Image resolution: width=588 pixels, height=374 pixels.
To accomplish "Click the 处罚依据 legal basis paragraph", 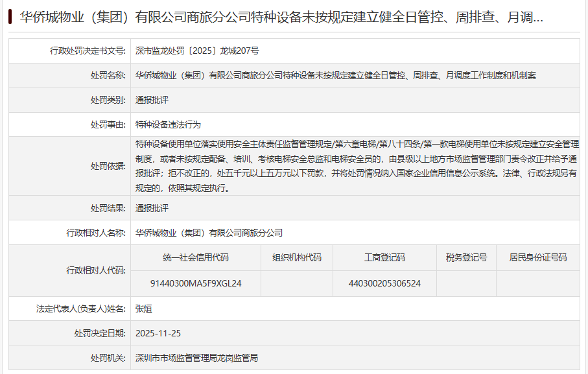I will 357,166.
